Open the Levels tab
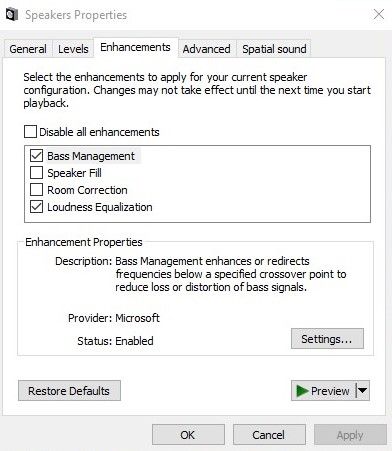392x451 pixels. click(x=73, y=49)
